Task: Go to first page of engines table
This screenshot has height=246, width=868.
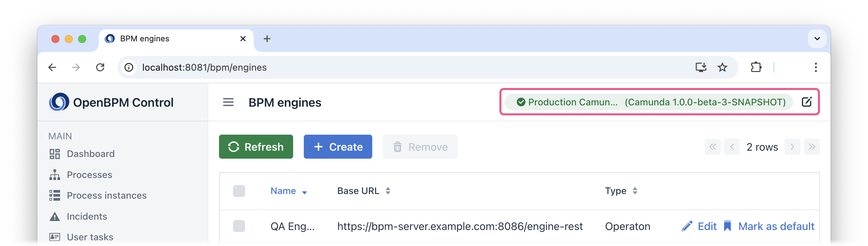Action: coord(713,147)
